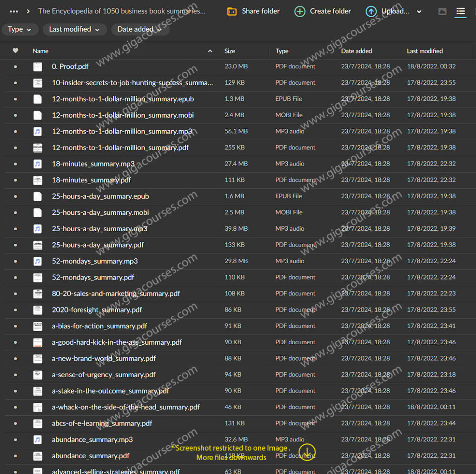Open 2020-foresight_summary.pdf file
The width and height of the screenshot is (476, 474).
[x=97, y=310]
